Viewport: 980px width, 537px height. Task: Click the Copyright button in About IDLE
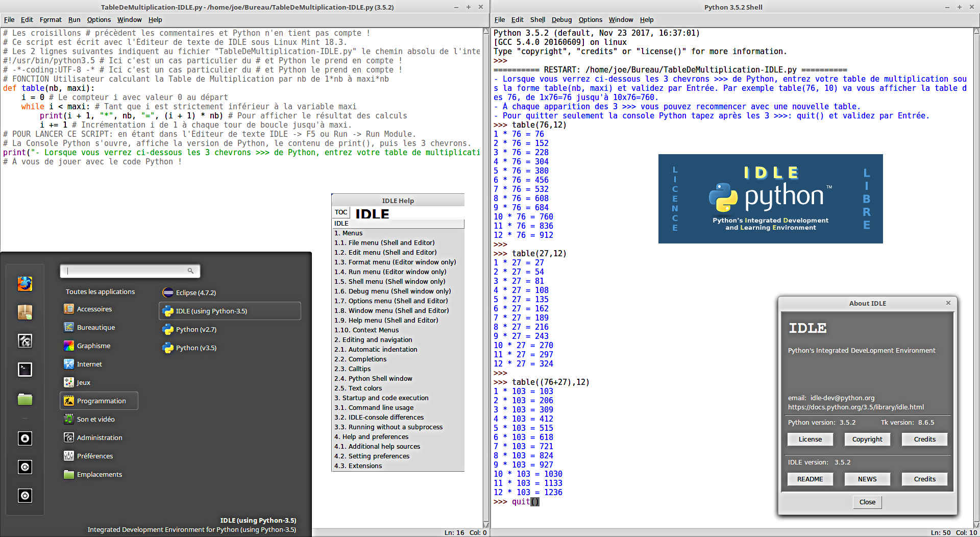(867, 439)
